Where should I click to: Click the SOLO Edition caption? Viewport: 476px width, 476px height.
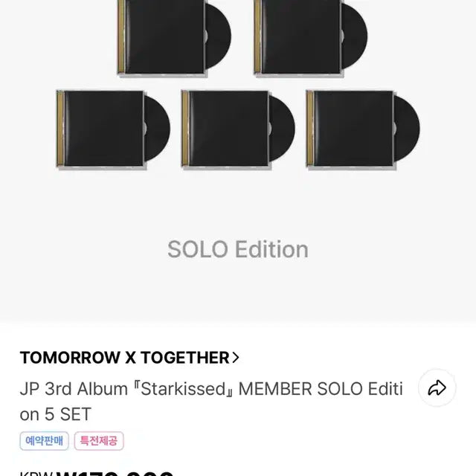[237, 249]
